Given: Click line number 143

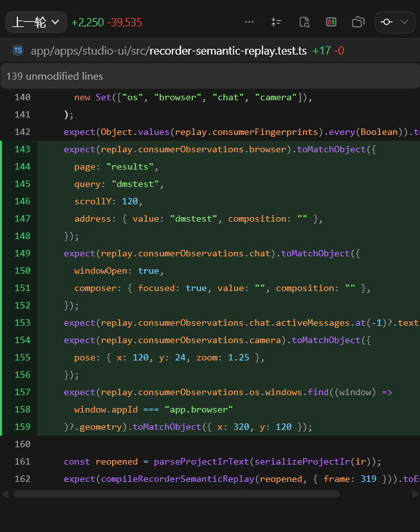Looking at the screenshot, I should click(23, 149).
